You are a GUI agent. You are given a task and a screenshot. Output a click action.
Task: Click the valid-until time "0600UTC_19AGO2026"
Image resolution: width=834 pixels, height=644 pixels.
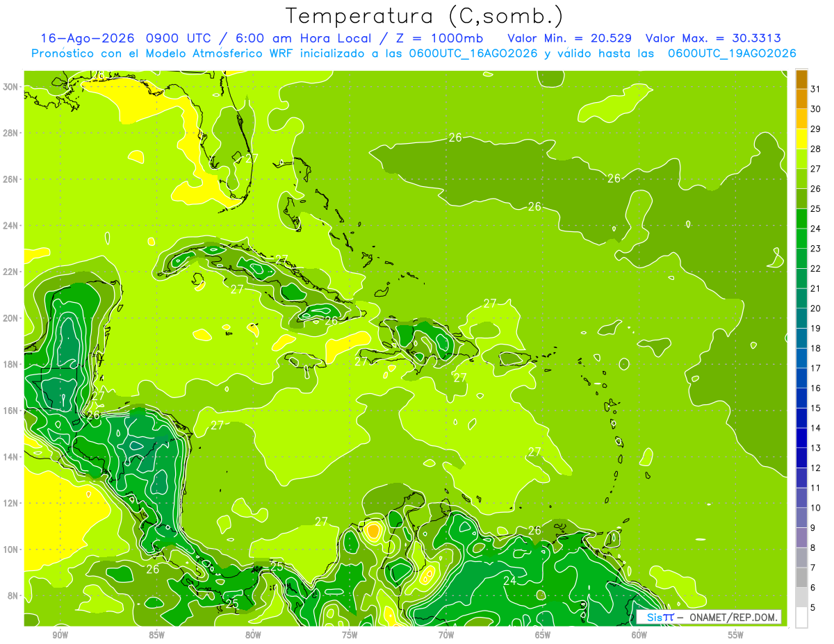732,53
